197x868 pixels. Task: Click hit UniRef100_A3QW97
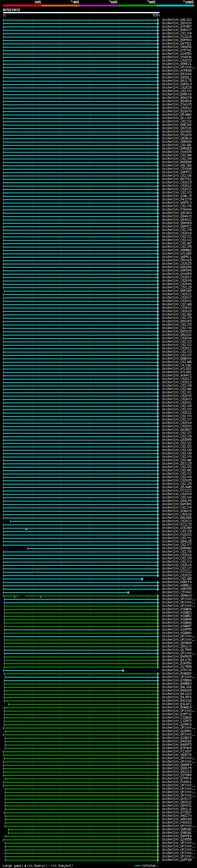tap(176, 626)
